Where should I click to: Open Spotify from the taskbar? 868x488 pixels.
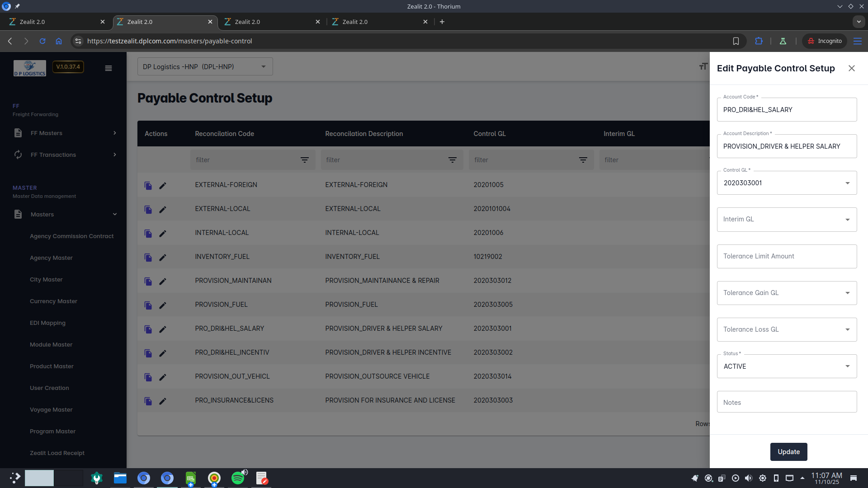click(x=238, y=478)
